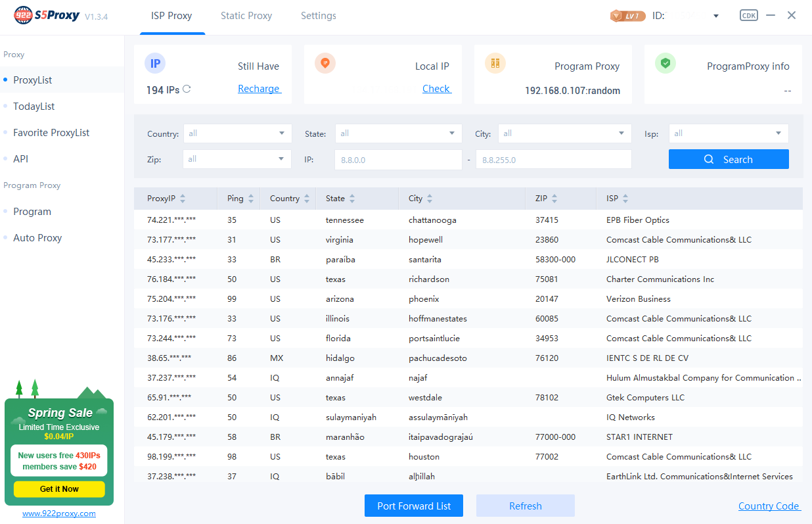Select the proxy row 38.65.***.***
The height and width of the screenshot is (524, 812).
(x=468, y=358)
